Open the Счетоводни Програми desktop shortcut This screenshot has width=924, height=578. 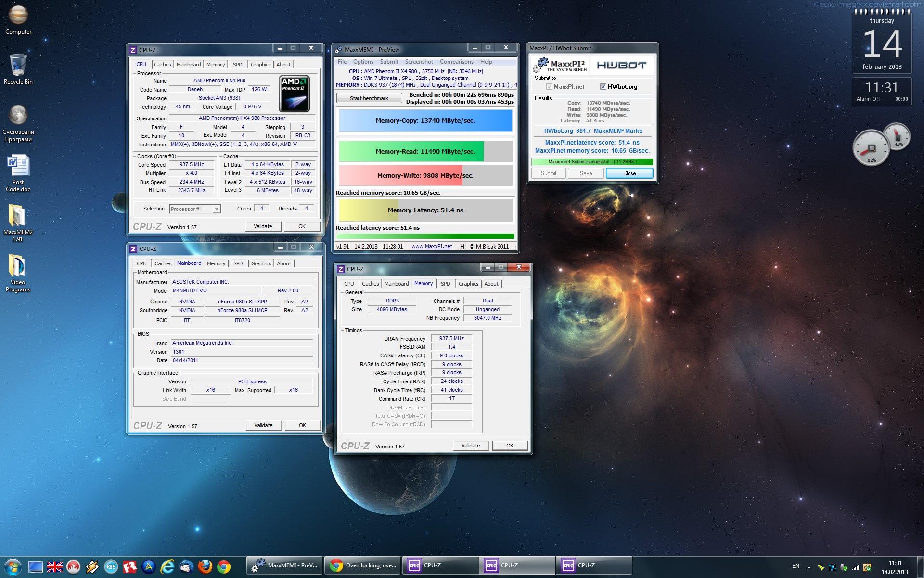[18, 123]
